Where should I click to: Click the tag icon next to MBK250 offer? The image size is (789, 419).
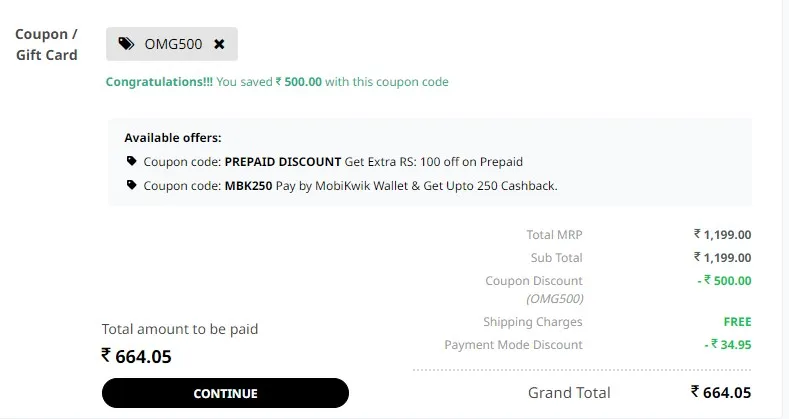coord(131,185)
